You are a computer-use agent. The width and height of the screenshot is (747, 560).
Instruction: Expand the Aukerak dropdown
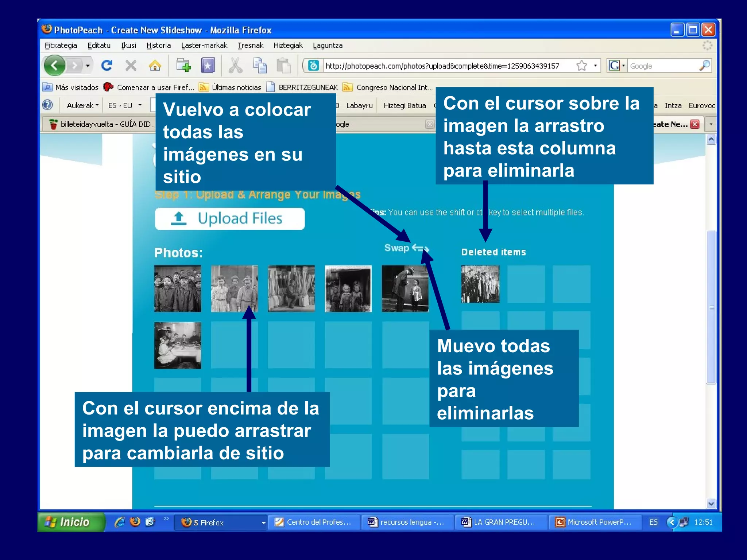[83, 105]
